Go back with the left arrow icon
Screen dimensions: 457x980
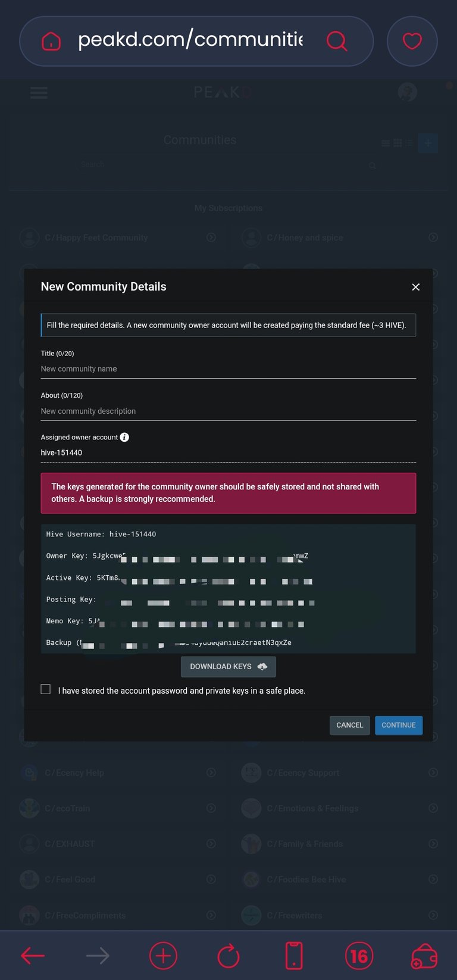pos(33,956)
